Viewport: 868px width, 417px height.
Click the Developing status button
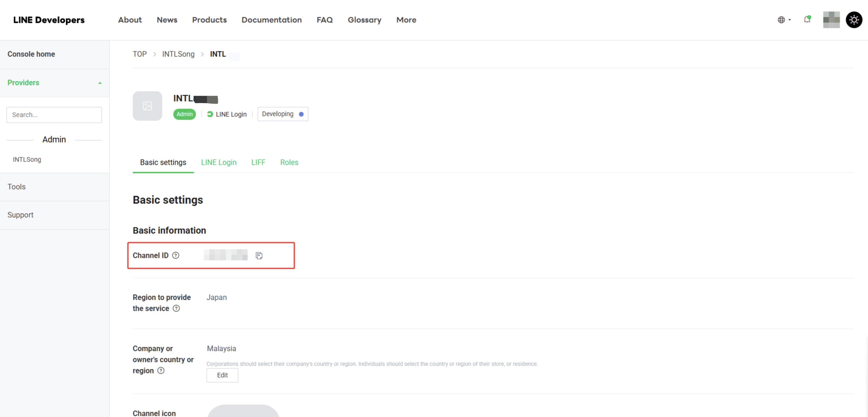click(x=283, y=114)
